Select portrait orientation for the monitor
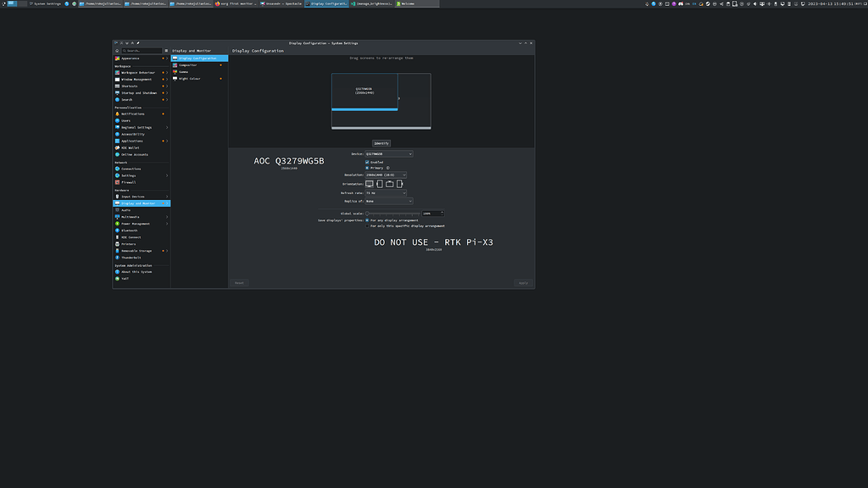 (380, 184)
